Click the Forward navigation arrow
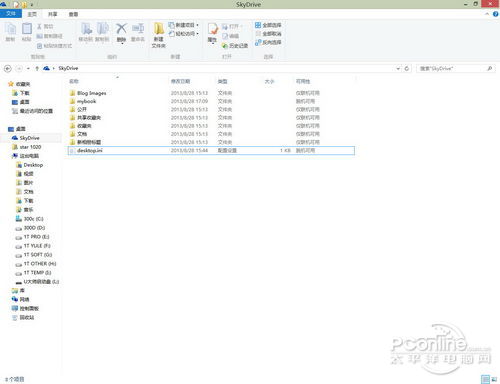Image resolution: width=500 pixels, height=384 pixels. click(19, 68)
